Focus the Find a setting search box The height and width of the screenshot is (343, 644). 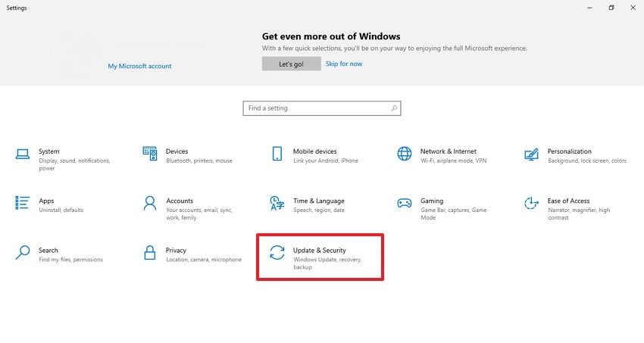(317, 108)
